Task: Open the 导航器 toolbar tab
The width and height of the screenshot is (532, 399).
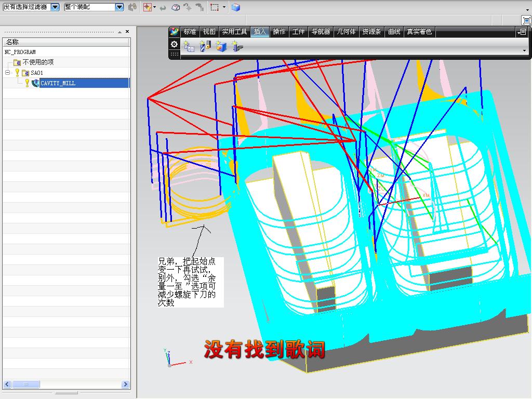Action: click(321, 32)
